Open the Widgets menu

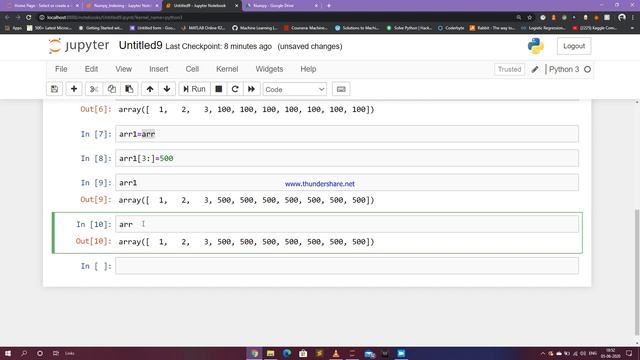coord(269,69)
